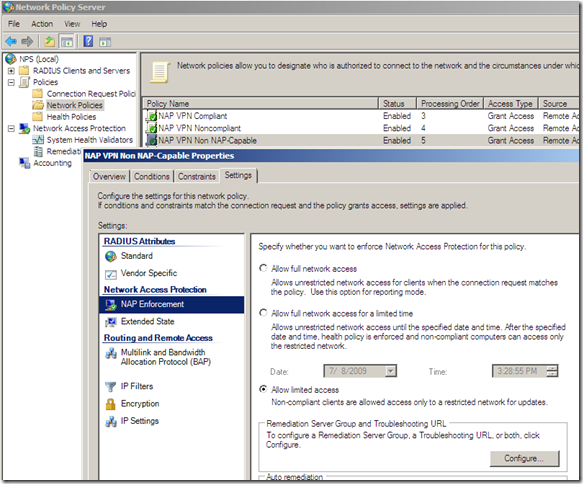The width and height of the screenshot is (583, 484).
Task: Click the Network Access Protection tree icon
Action: click(x=25, y=129)
